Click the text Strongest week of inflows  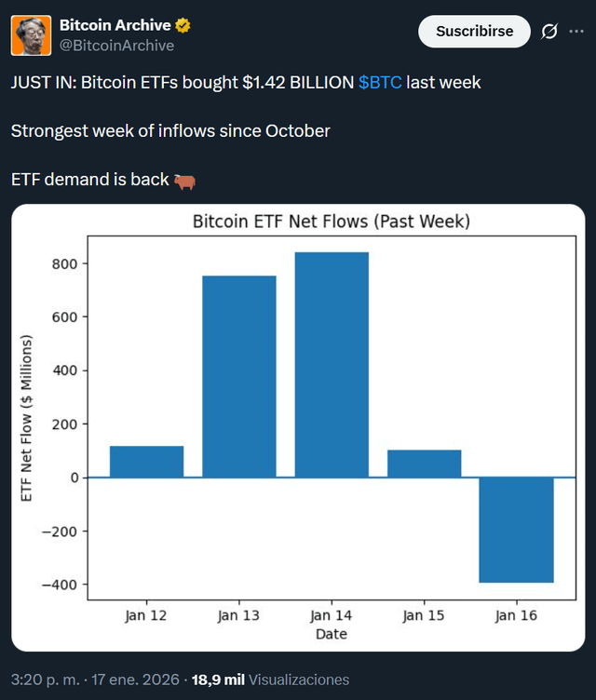170,131
